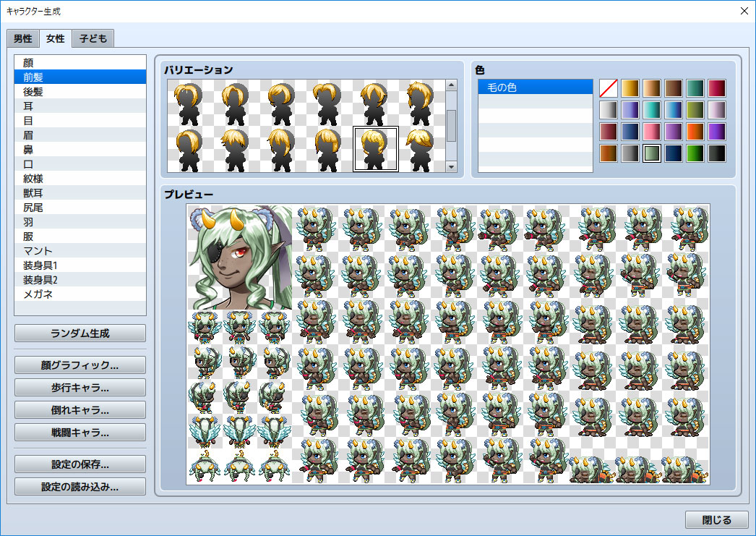
Task: Switch to the 男性 (Male) tab
Action: (22, 38)
